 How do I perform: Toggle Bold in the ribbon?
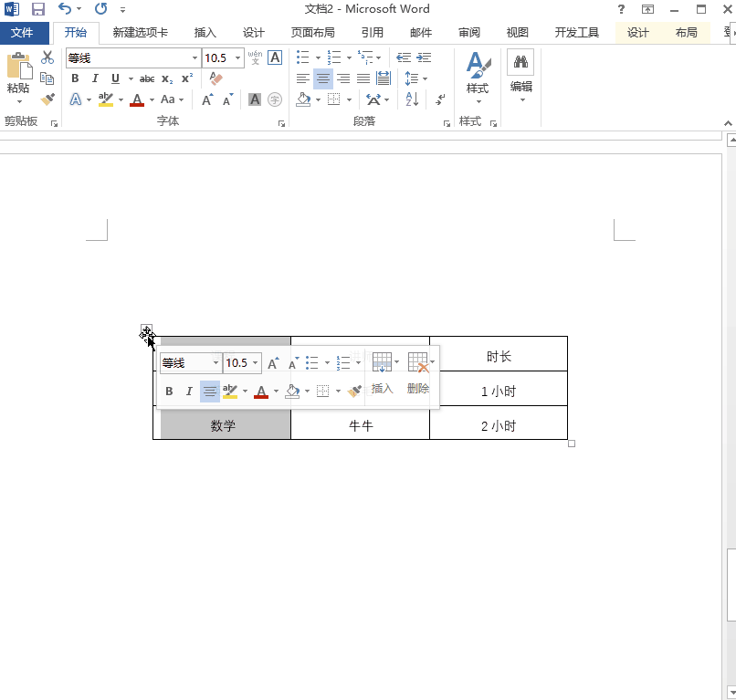pos(75,78)
